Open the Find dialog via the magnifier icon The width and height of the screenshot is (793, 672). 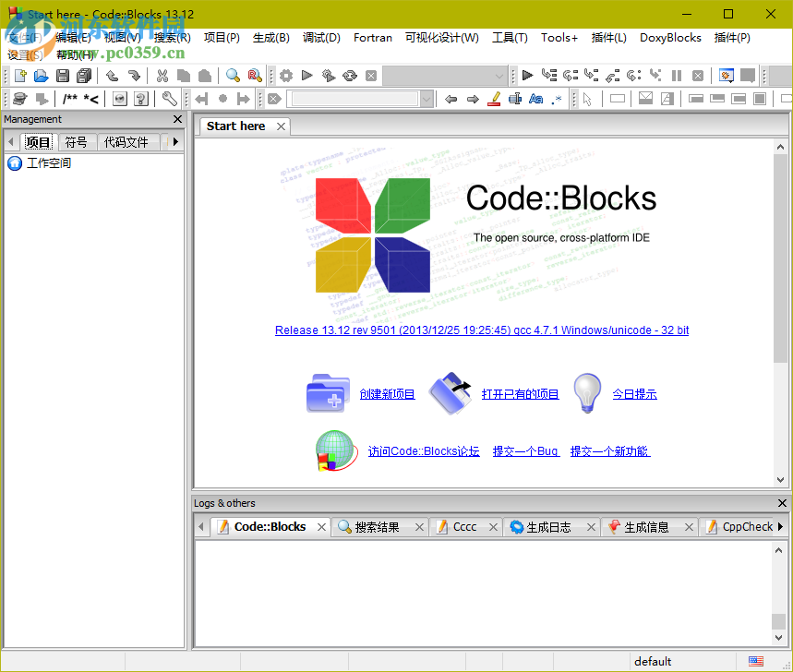[234, 75]
